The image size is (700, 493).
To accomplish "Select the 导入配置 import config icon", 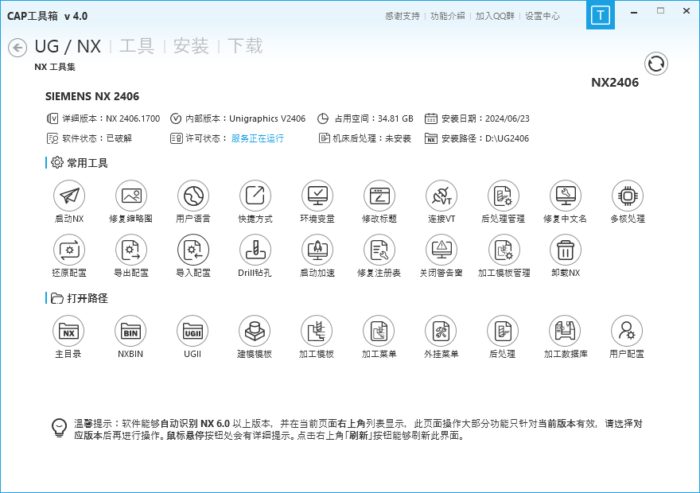I will (193, 250).
